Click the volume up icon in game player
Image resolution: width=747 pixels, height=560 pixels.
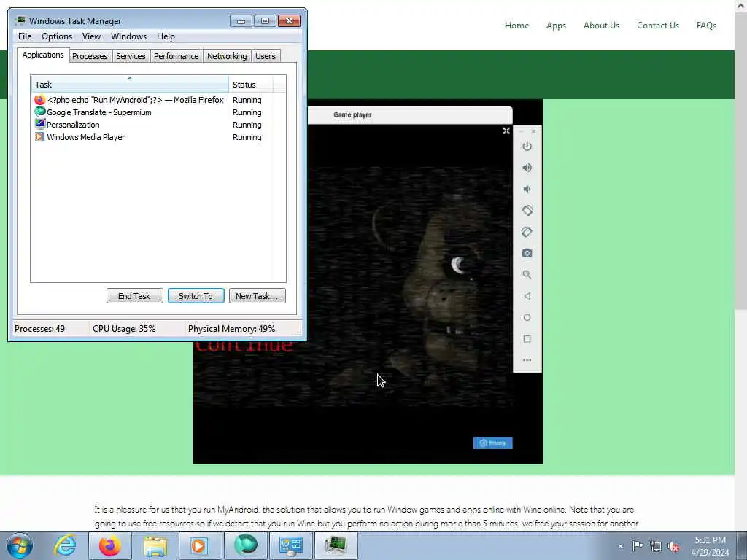click(x=527, y=168)
